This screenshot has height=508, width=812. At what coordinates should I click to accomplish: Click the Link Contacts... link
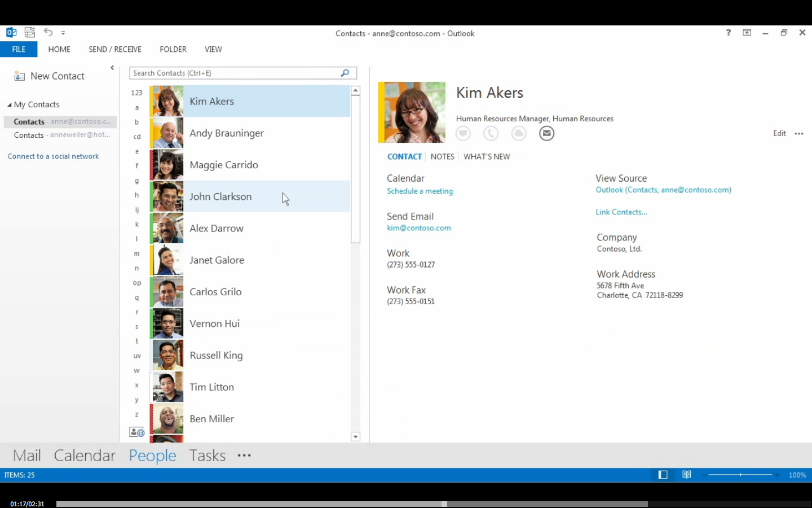pos(621,212)
